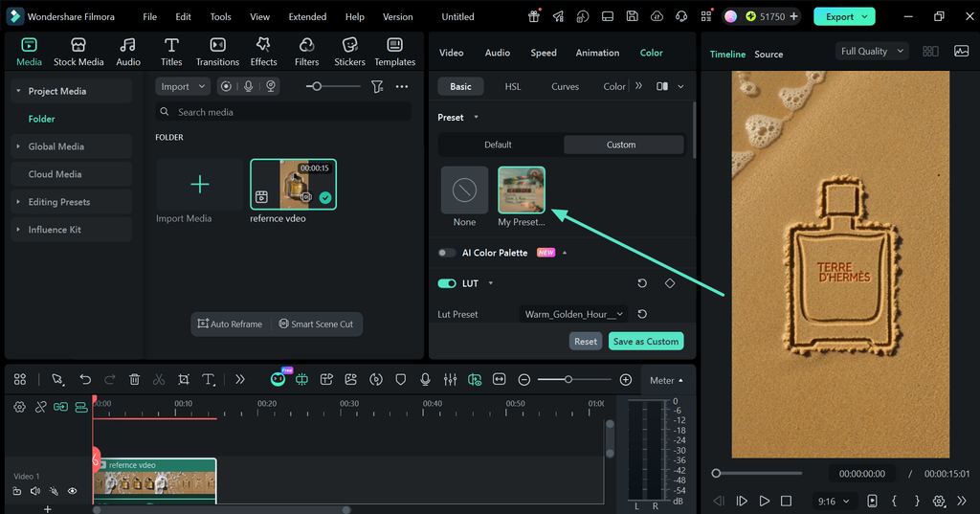This screenshot has height=514, width=980.
Task: Click the Smart Scene Cut button
Action: coord(316,324)
